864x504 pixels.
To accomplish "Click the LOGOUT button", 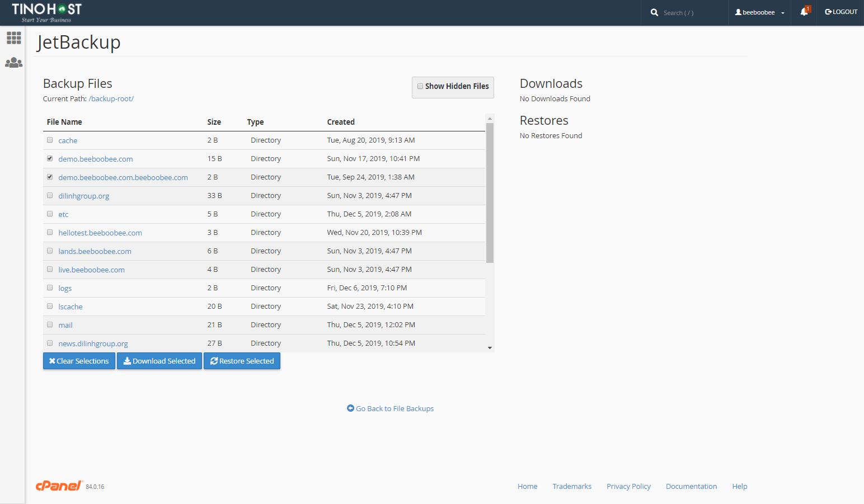I will pyautogui.click(x=841, y=12).
